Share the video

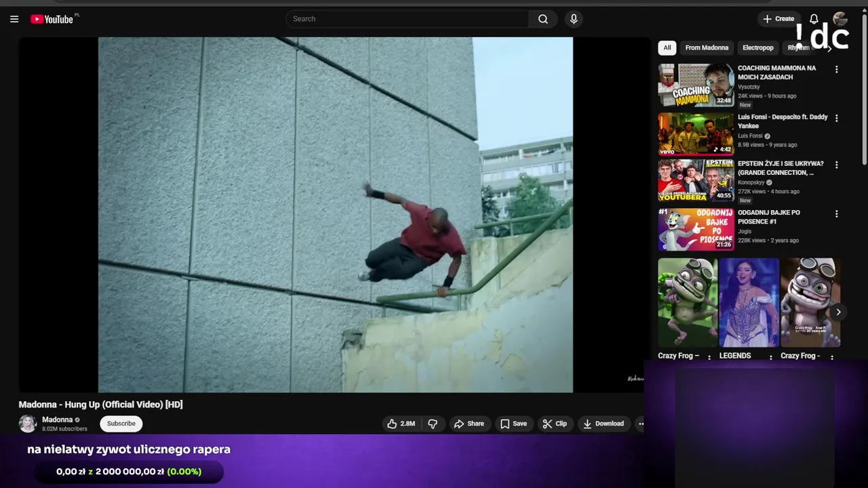[x=469, y=424]
